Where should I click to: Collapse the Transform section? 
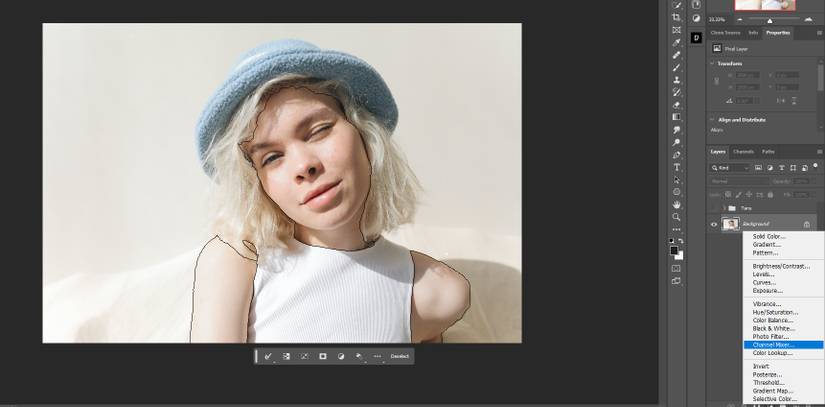click(713, 63)
